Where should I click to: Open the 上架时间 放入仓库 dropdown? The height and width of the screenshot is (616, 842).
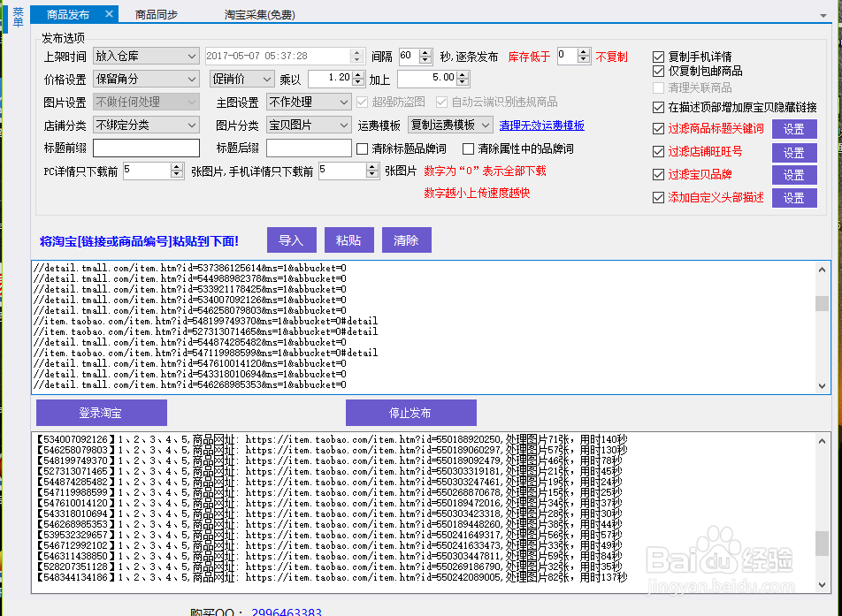(146, 56)
